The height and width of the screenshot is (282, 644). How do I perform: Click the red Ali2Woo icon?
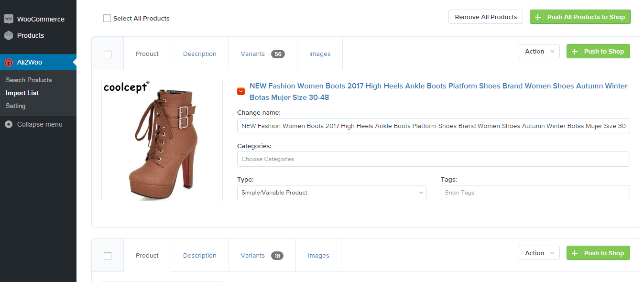point(9,63)
